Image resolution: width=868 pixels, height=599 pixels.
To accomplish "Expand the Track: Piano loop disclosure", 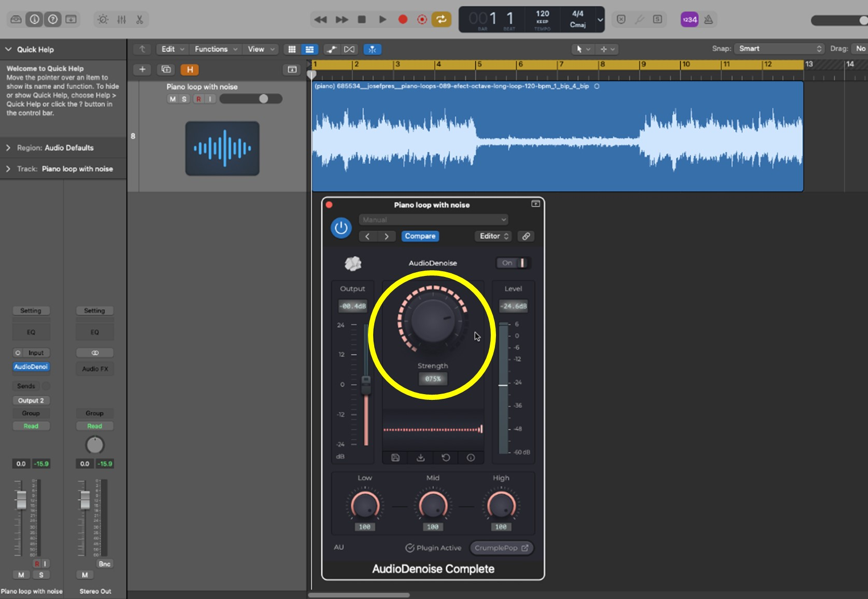I will [x=8, y=169].
